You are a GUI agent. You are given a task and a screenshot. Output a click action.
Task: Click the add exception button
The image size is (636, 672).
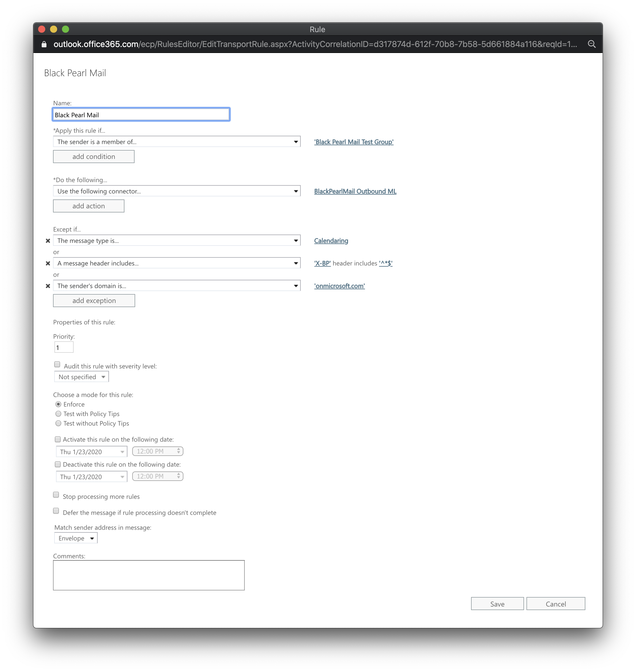click(94, 301)
